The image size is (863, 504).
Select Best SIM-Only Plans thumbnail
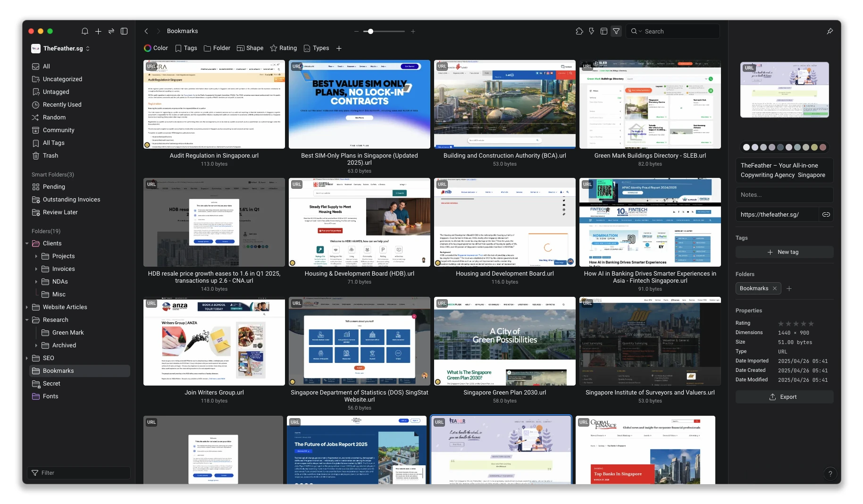360,104
